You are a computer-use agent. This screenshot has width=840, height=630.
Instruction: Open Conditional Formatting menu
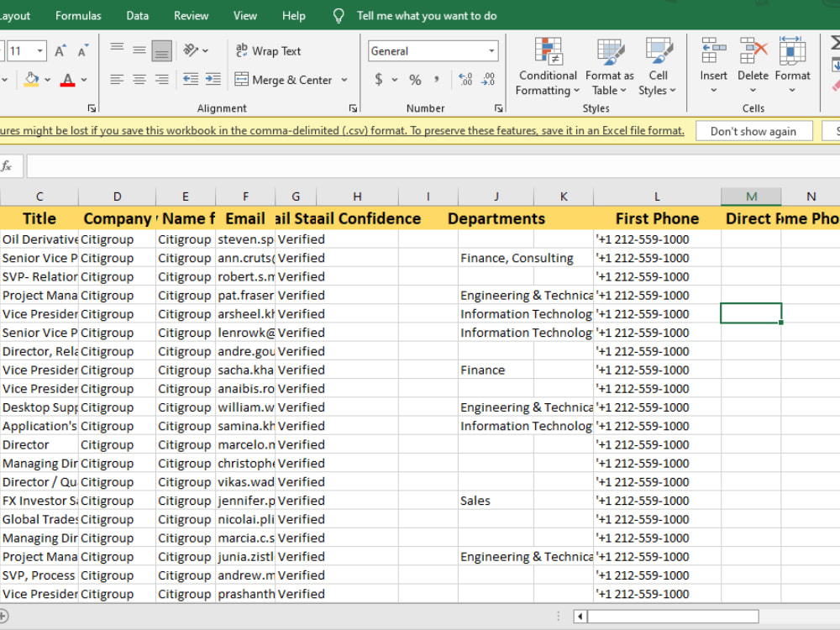(548, 66)
